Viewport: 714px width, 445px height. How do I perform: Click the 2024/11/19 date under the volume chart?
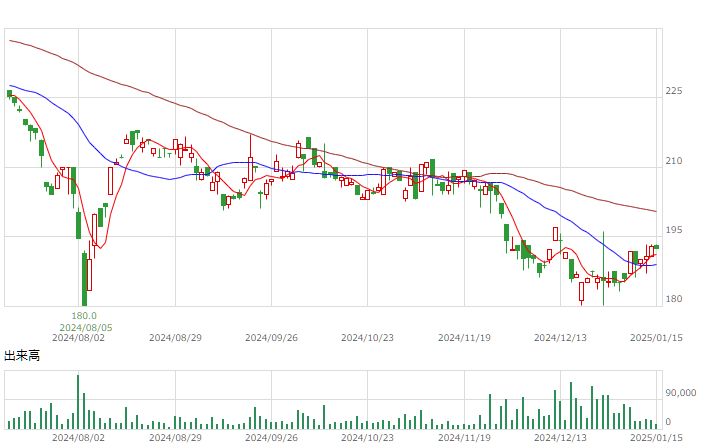[464, 438]
